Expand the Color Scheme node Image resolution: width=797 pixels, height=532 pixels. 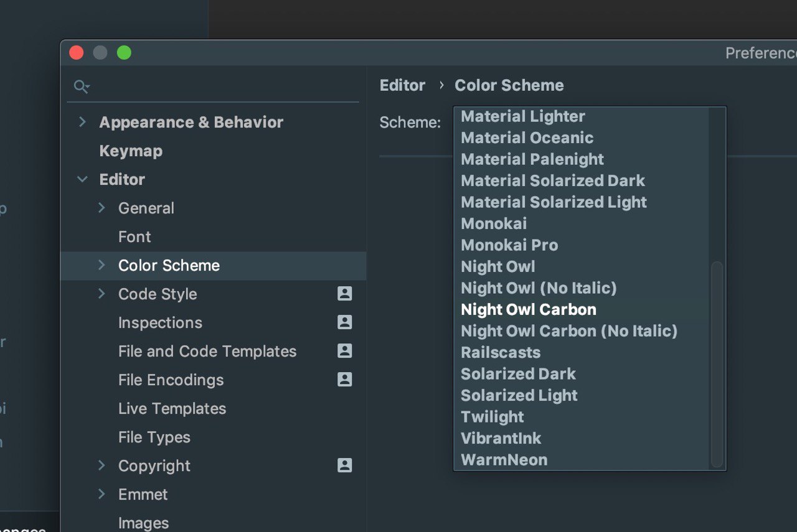point(102,265)
